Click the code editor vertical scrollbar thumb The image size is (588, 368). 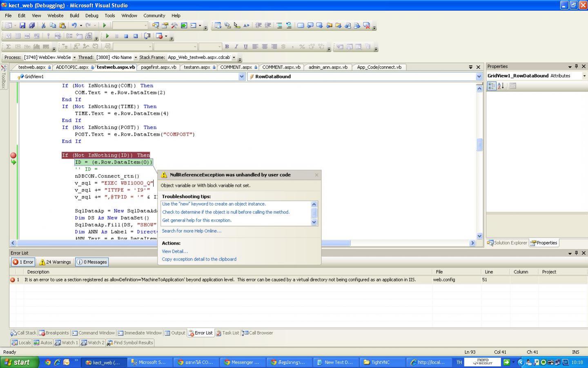479,145
